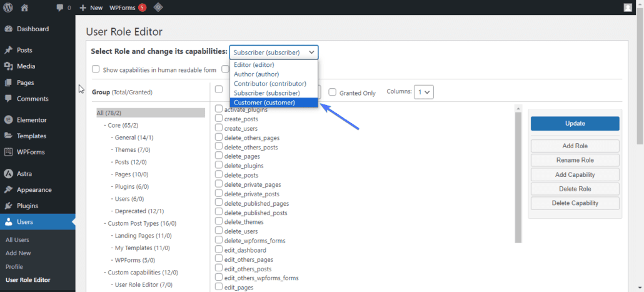Click the Add Capability button

(x=575, y=174)
